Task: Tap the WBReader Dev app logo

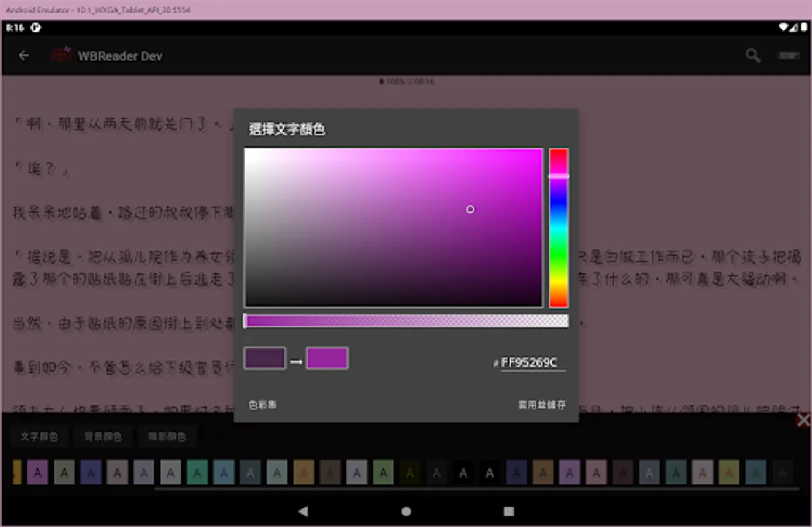Action: 61,56
